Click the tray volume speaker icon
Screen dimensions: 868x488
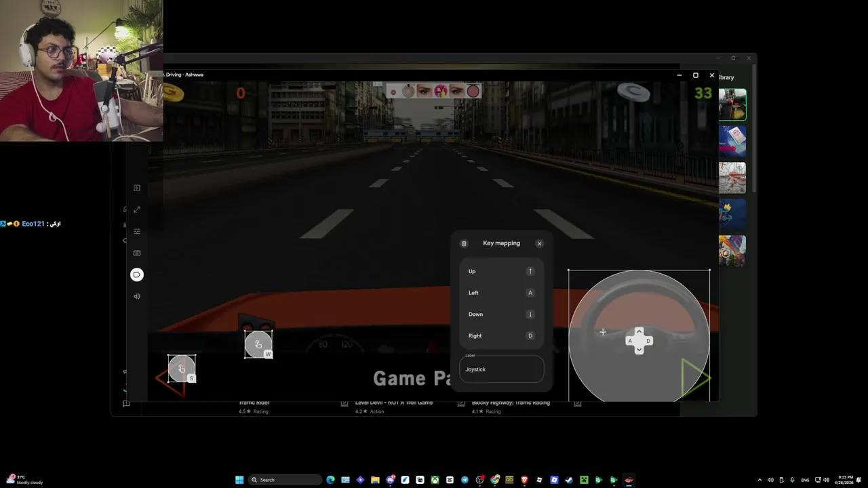(826, 480)
